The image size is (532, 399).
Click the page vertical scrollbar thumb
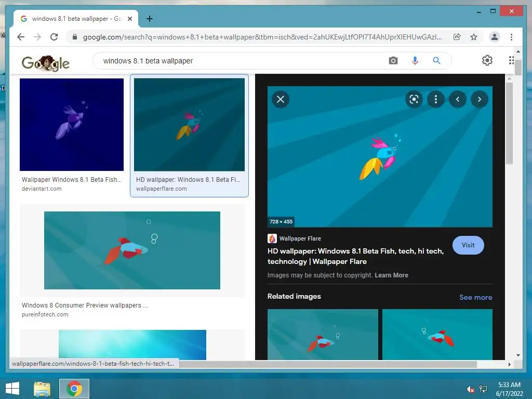tap(518, 67)
